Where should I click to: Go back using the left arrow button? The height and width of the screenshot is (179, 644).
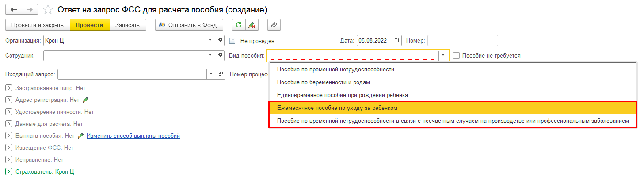[x=13, y=9]
